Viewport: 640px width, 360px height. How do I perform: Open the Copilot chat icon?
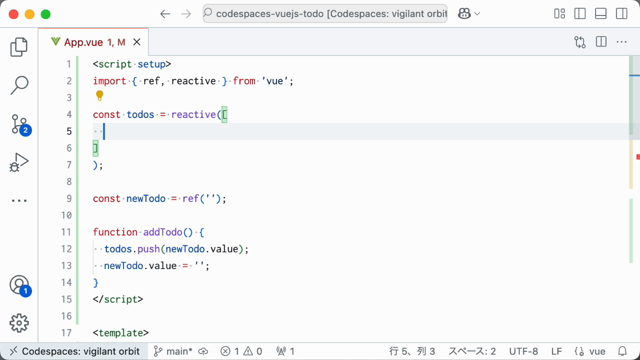(x=464, y=14)
